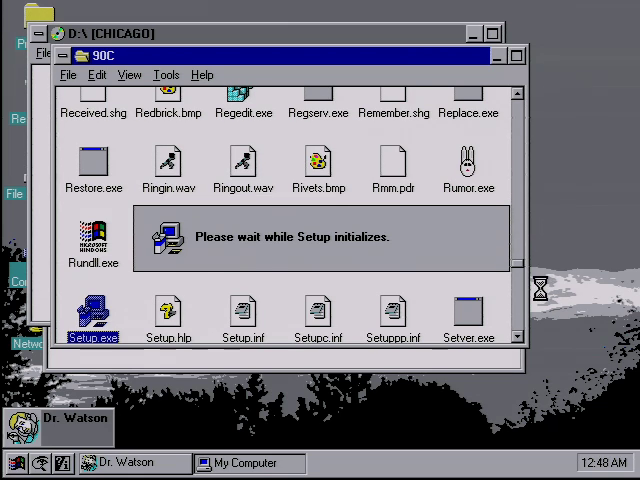The width and height of the screenshot is (640, 480).
Task: Click the folder icon in 90C title bar
Action: point(82,56)
